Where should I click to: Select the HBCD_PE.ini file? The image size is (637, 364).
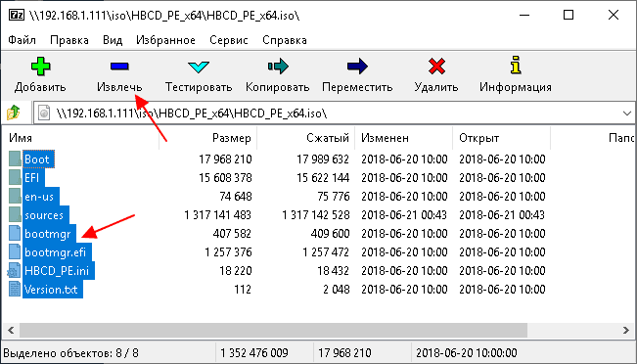click(x=57, y=271)
